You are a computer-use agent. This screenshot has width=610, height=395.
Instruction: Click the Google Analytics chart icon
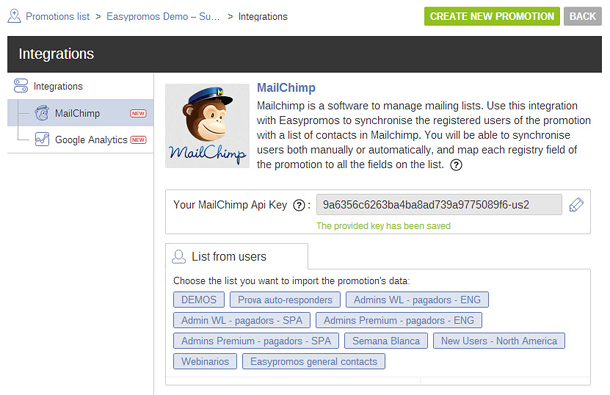[x=42, y=139]
